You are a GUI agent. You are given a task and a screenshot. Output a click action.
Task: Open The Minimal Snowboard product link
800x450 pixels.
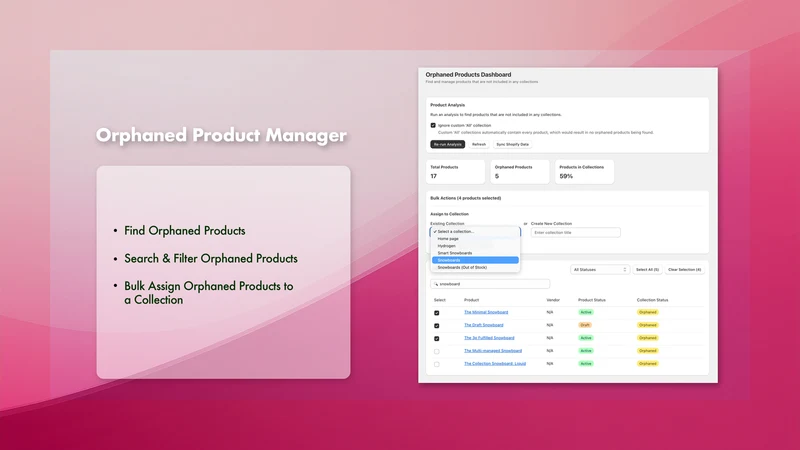486,312
